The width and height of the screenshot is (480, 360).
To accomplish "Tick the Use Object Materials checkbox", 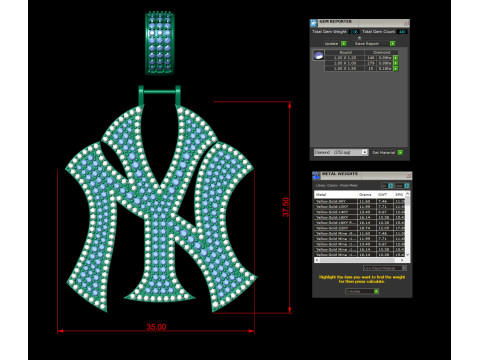I will [404, 268].
